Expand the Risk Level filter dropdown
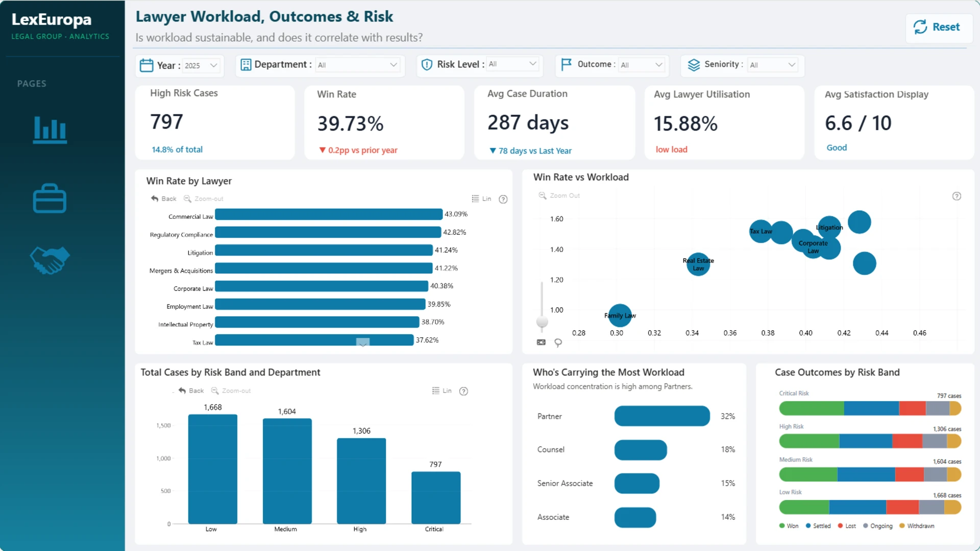 [512, 64]
